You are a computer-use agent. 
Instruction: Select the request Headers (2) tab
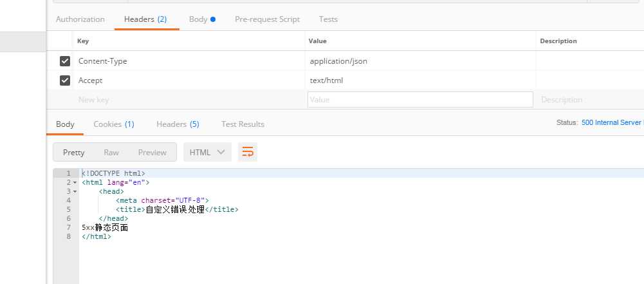[x=145, y=19]
